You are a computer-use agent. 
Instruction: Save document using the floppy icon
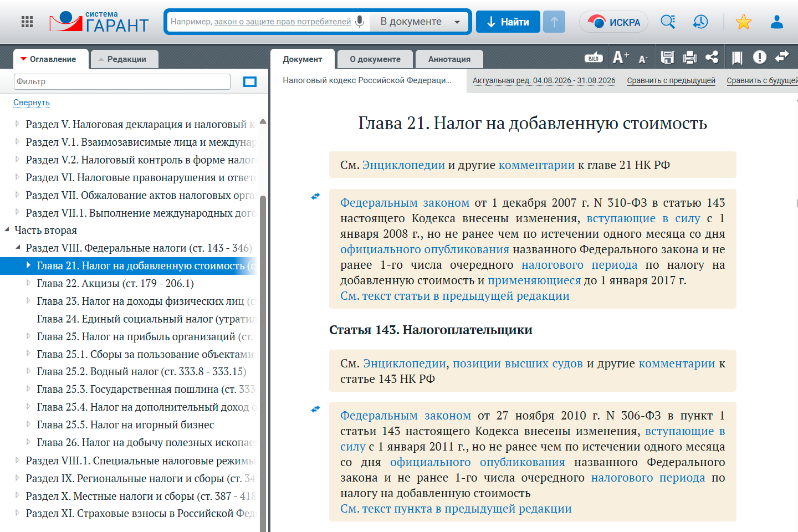pos(667,57)
